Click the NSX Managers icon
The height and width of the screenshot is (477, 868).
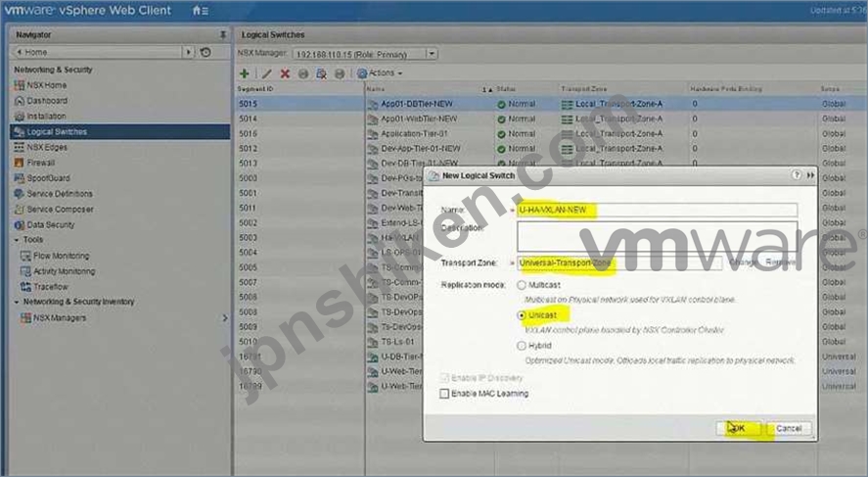(x=25, y=318)
